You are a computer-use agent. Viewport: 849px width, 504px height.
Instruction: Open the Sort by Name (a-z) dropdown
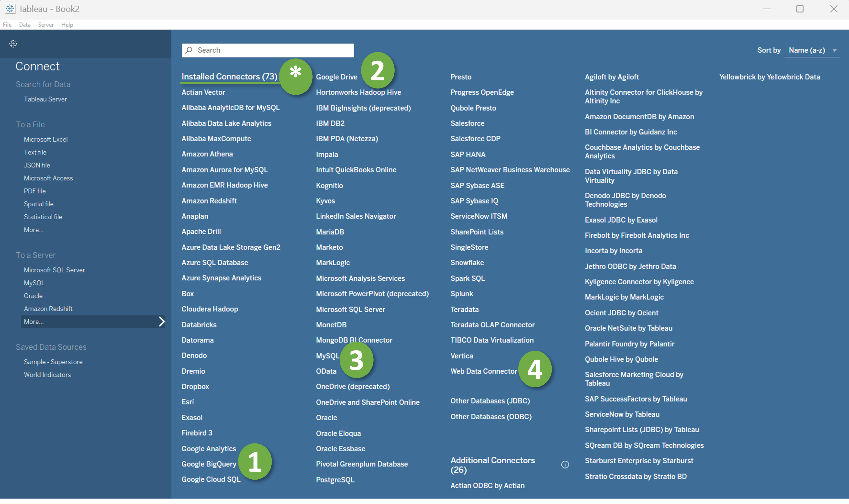[812, 50]
